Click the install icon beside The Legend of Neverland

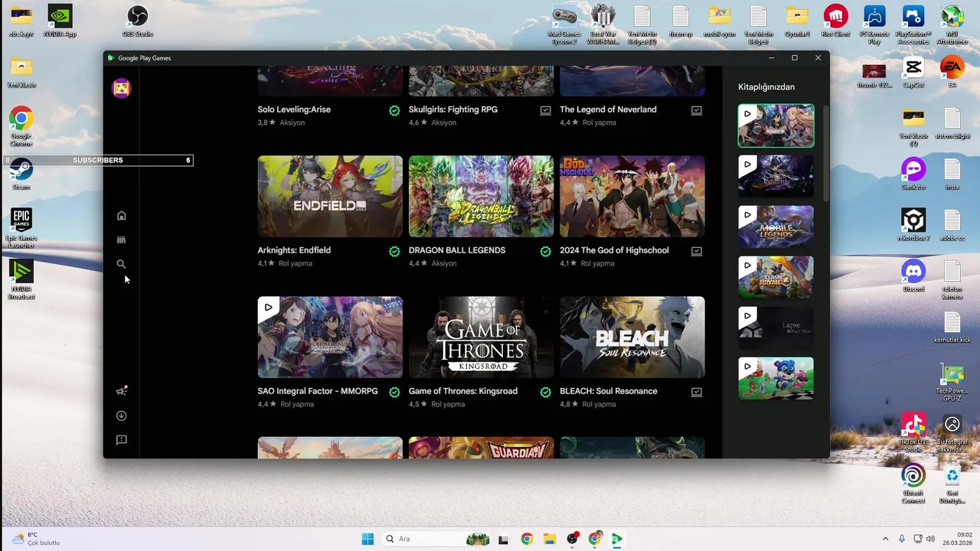coord(696,110)
